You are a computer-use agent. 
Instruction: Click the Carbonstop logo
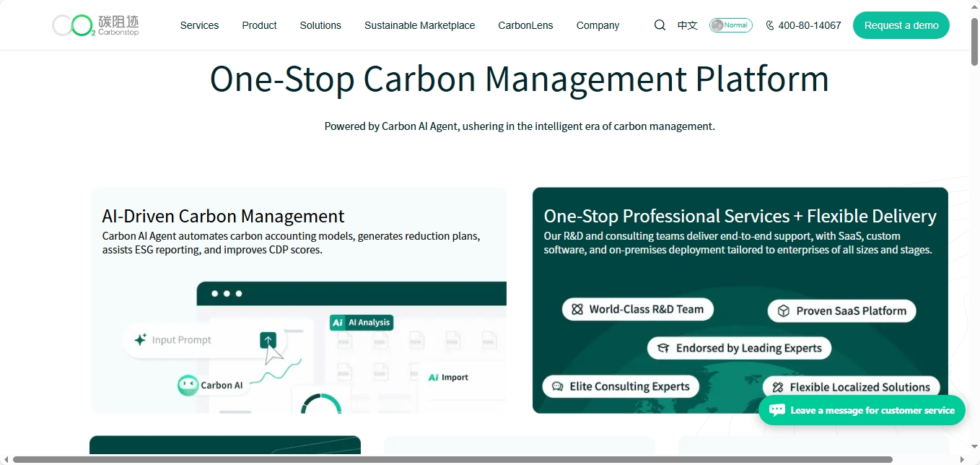click(x=95, y=25)
